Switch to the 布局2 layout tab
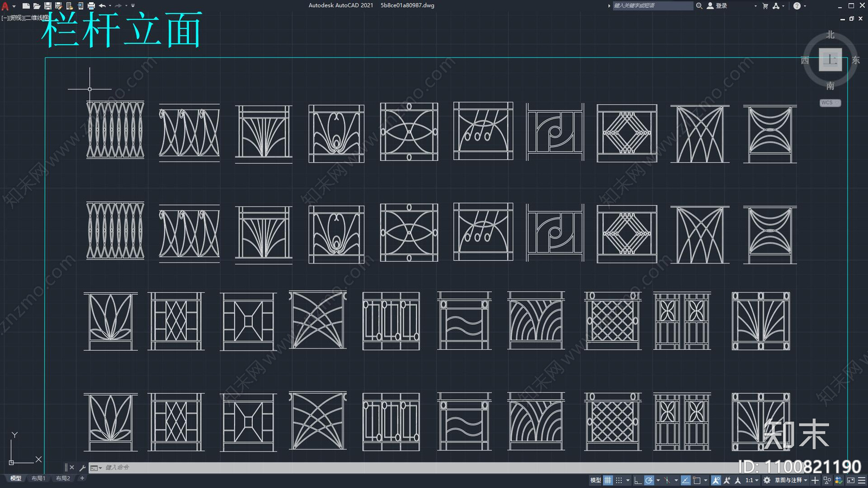The image size is (868, 488). (x=63, y=478)
